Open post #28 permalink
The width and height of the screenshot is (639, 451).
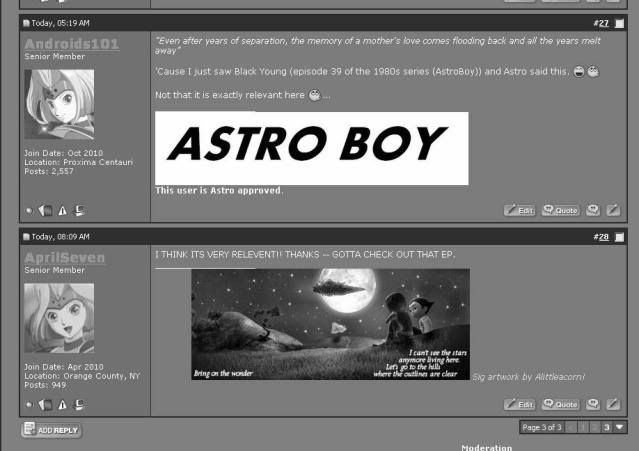604,237
